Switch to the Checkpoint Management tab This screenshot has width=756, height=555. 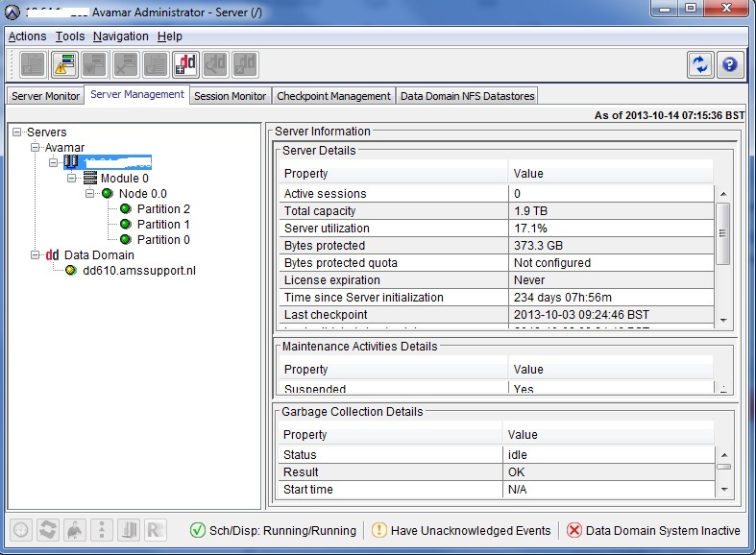[x=333, y=96]
